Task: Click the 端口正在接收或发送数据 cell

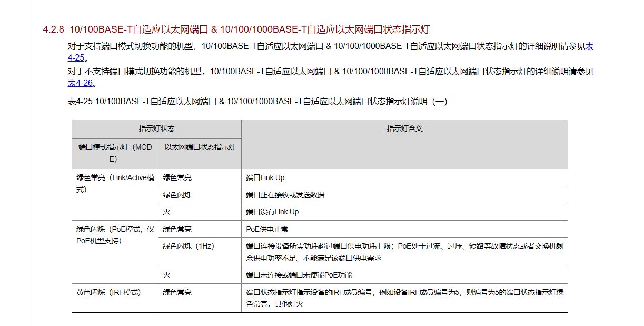Action: [x=404, y=195]
